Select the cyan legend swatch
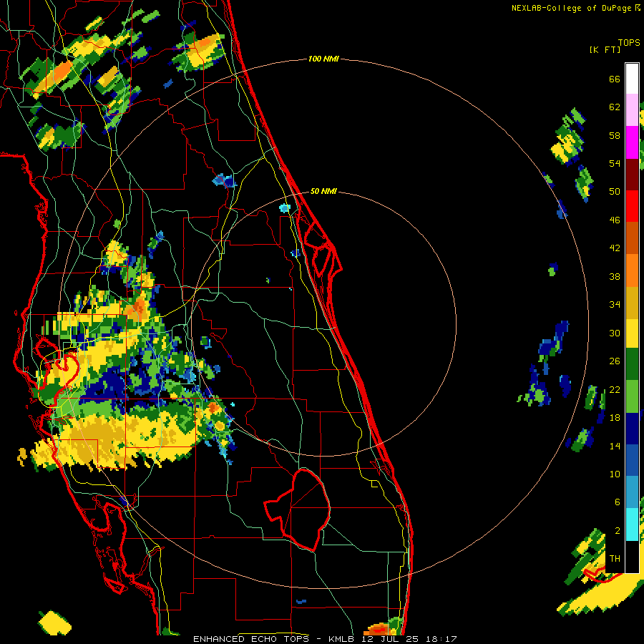 click(x=632, y=525)
